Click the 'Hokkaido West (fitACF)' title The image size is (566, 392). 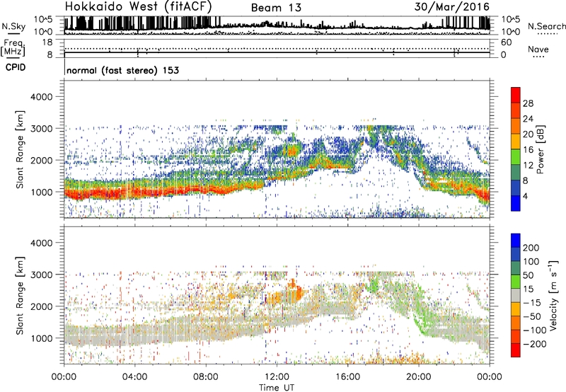138,6
